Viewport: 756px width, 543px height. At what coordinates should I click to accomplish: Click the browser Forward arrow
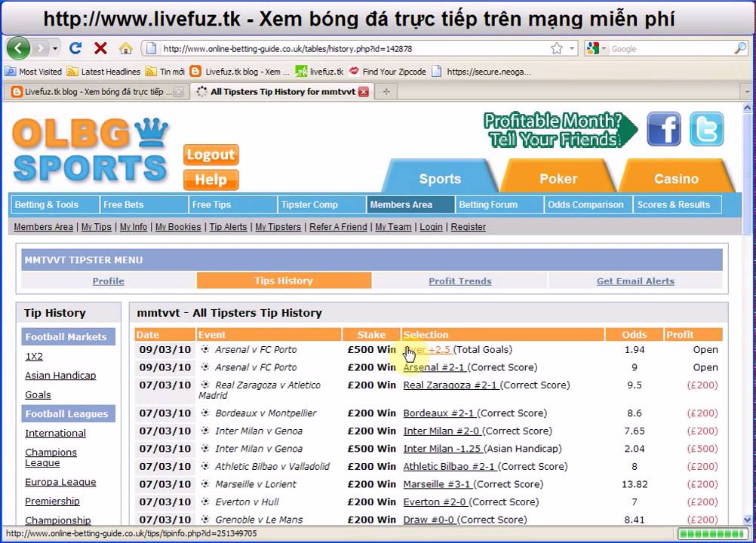41,48
